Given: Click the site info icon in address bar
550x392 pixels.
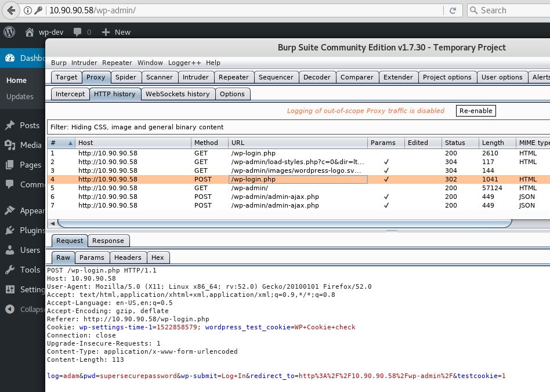Looking at the screenshot, I should (28, 10).
